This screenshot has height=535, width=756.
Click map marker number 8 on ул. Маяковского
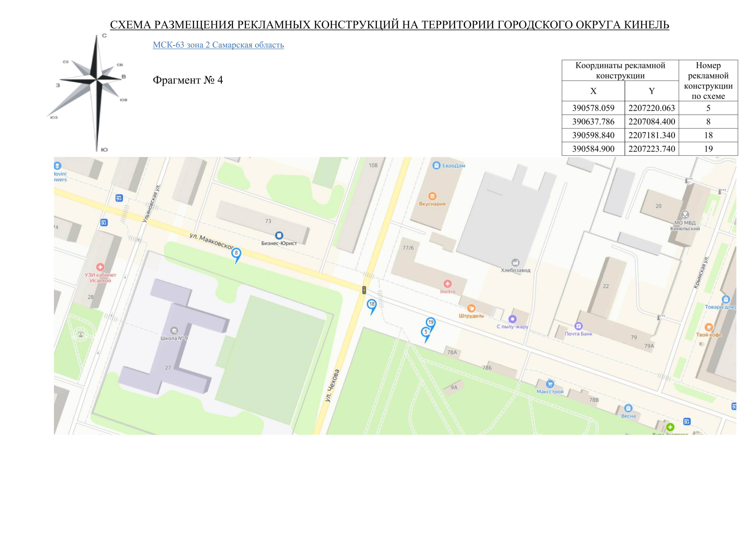click(x=236, y=254)
